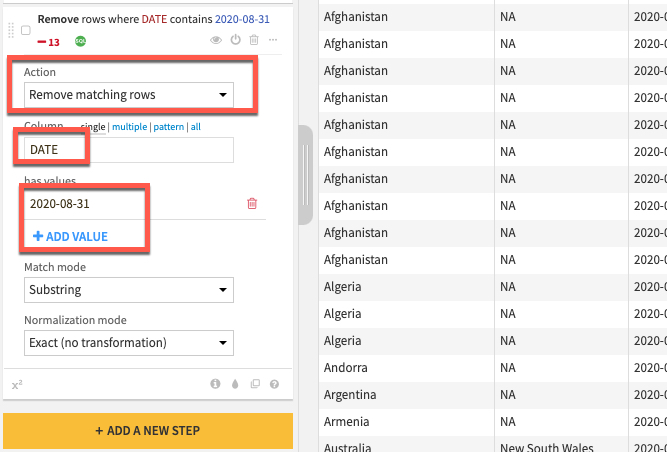
Task: Switch column selection to 'multiple'
Action: [x=129, y=127]
